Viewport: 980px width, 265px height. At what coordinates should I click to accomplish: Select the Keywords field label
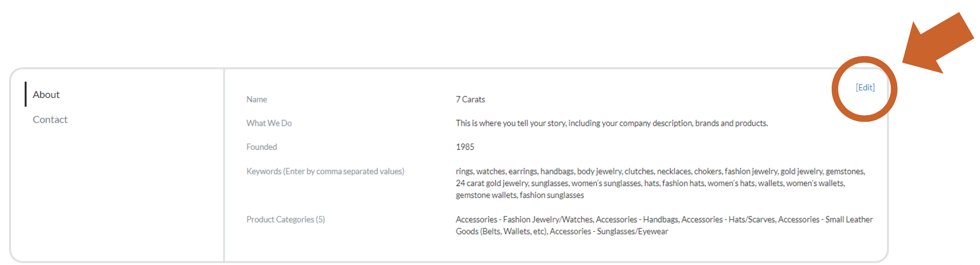[325, 171]
